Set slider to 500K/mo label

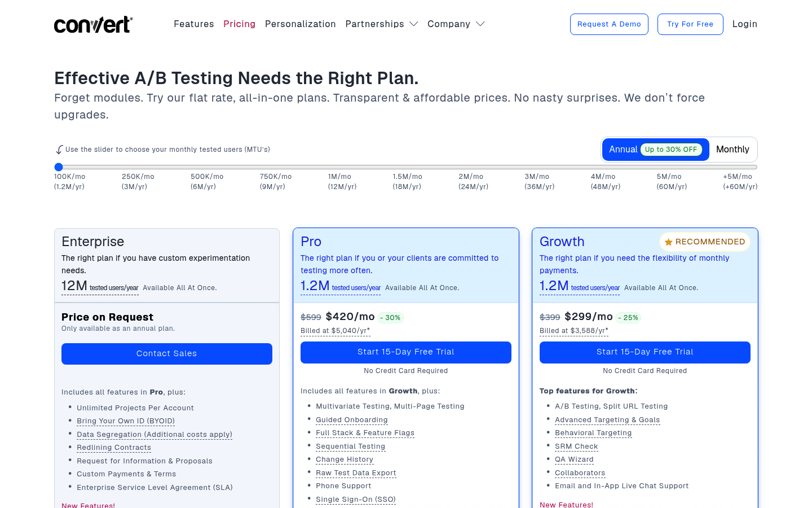click(207, 182)
